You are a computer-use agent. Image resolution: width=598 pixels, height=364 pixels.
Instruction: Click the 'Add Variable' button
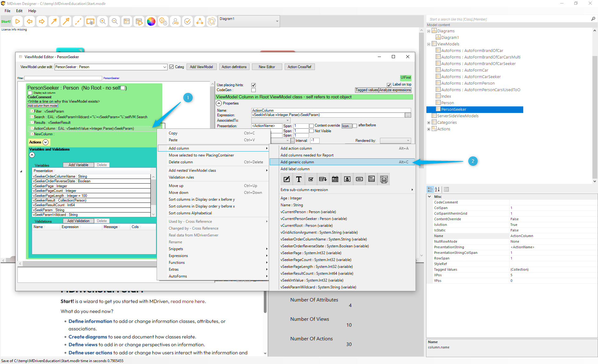point(78,165)
